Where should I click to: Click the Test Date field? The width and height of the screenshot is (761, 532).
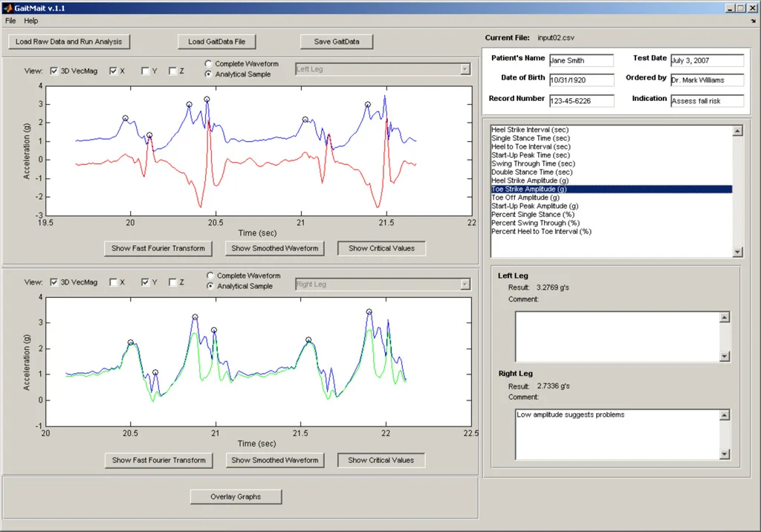coord(707,60)
